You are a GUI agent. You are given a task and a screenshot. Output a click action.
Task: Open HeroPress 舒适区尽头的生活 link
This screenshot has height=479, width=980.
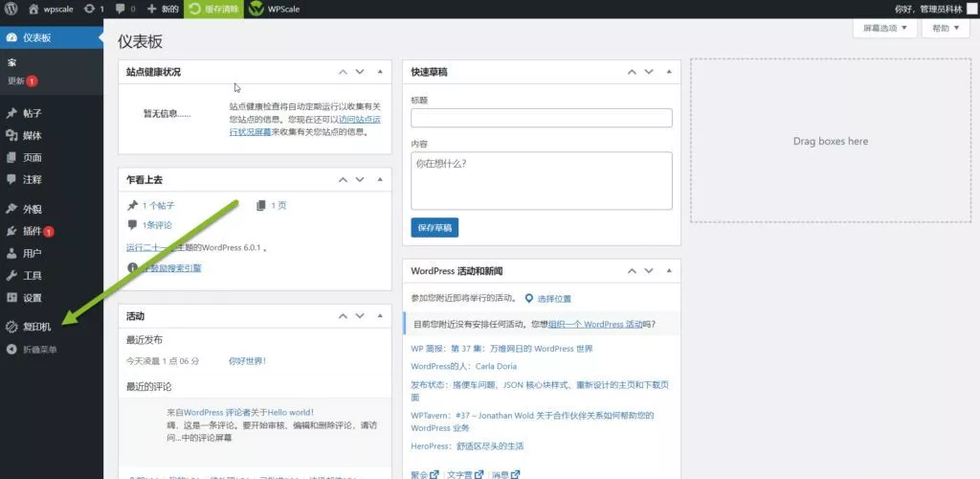[x=467, y=445]
